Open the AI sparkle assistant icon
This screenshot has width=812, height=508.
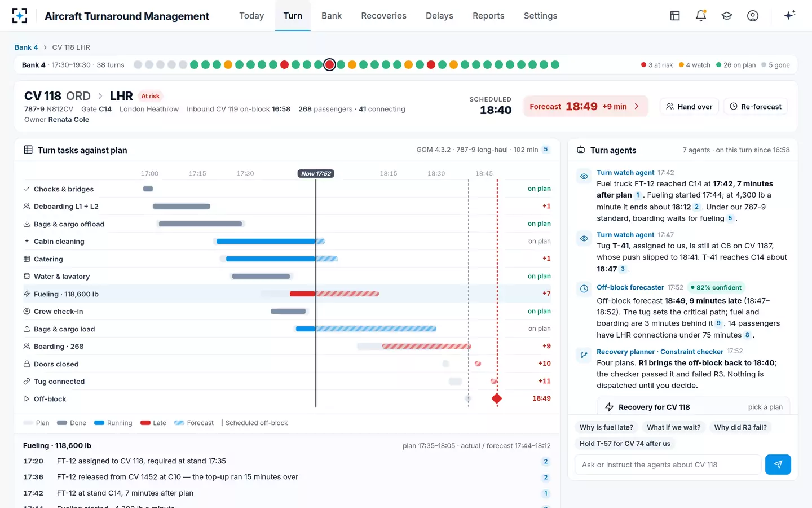point(789,15)
